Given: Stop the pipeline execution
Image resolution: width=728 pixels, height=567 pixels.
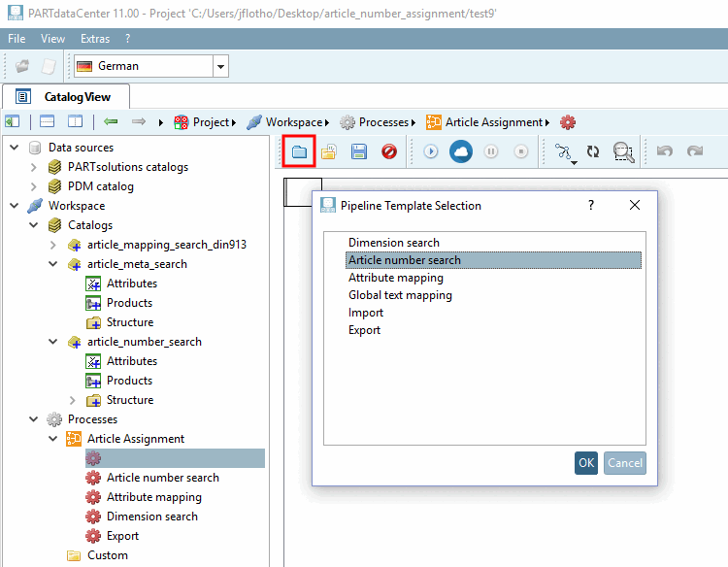Looking at the screenshot, I should click(521, 151).
